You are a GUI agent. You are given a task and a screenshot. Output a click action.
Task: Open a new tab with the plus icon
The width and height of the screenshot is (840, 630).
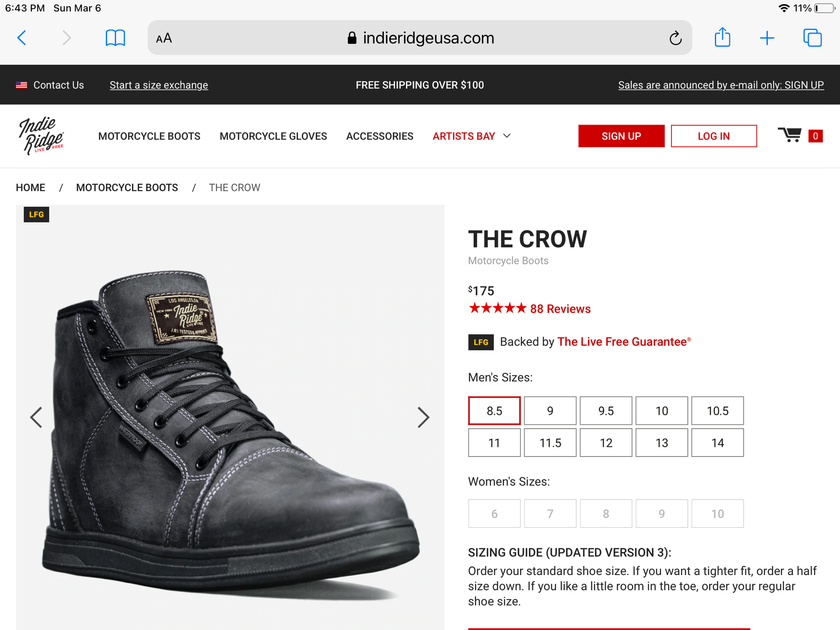[767, 38]
